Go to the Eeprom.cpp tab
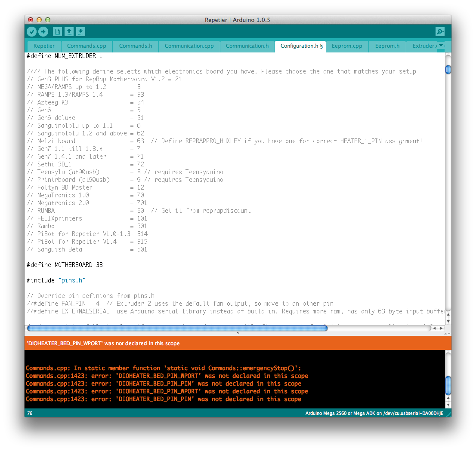Viewport: 476px width, 451px height. click(347, 46)
